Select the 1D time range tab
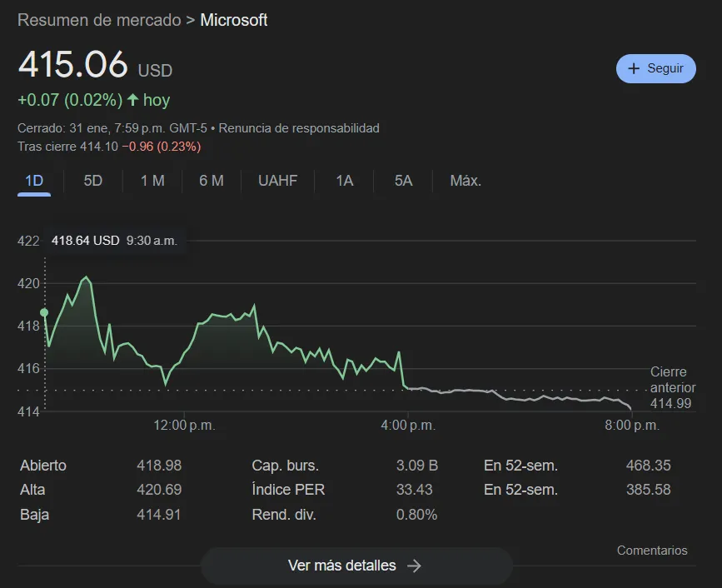Image resolution: width=722 pixels, height=588 pixels. pyautogui.click(x=34, y=181)
